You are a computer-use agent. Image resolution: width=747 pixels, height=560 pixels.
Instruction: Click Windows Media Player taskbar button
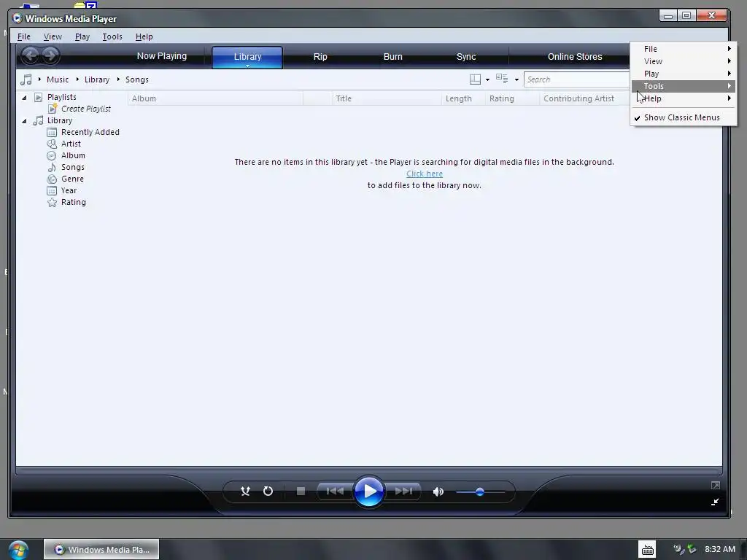point(101,550)
